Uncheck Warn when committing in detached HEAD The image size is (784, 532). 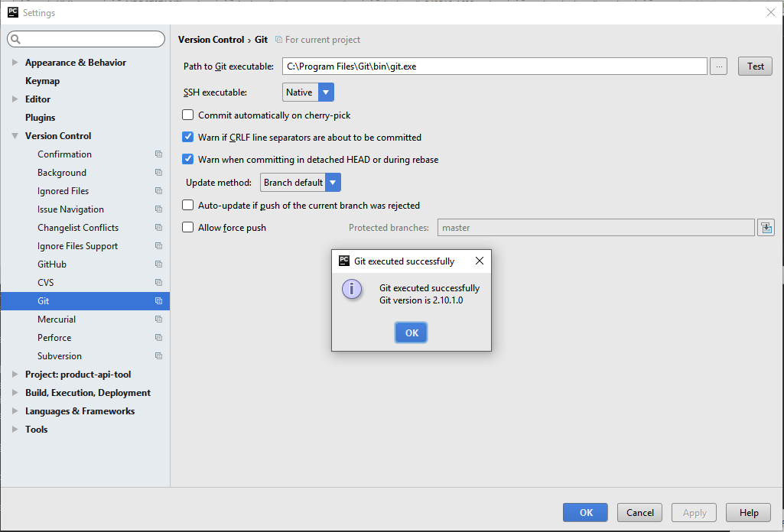tap(187, 159)
